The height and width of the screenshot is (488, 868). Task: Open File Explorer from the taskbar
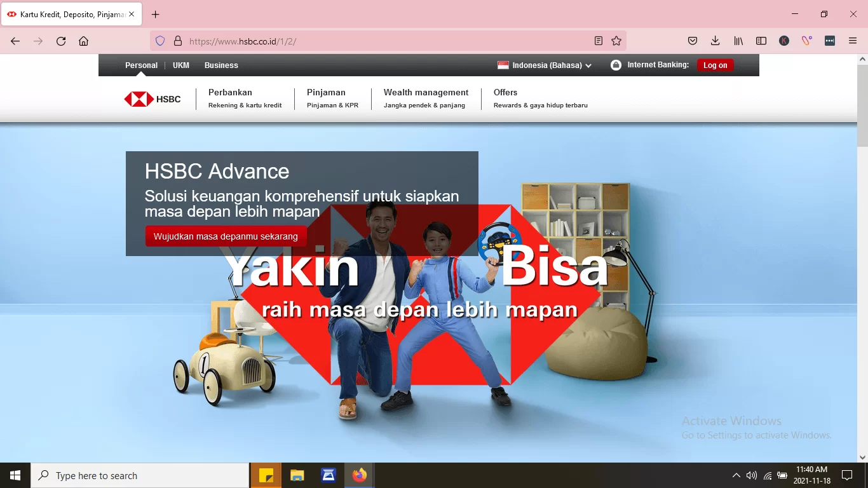[297, 475]
